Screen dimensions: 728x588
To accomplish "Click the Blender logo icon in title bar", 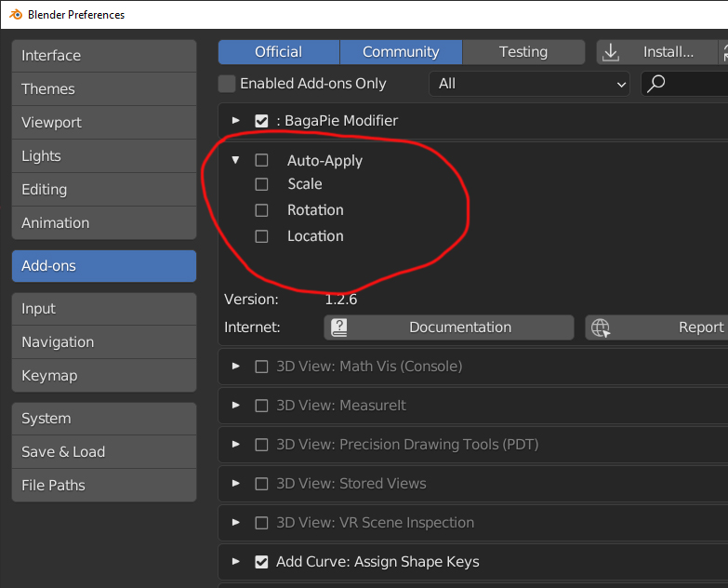I will 15,14.
